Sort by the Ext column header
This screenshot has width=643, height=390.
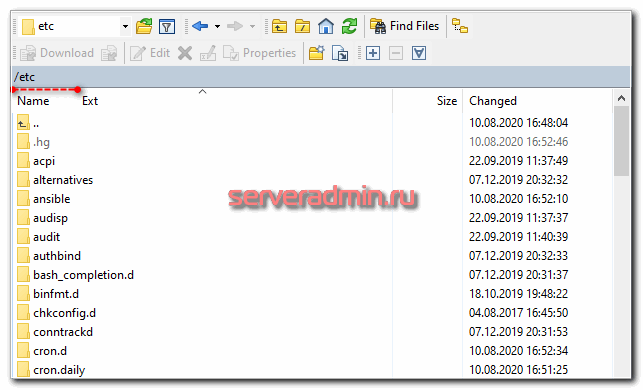[x=90, y=101]
